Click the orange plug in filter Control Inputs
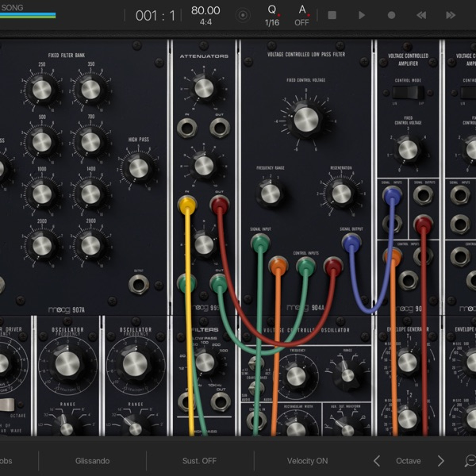This screenshot has height=476, width=476. 278,266
